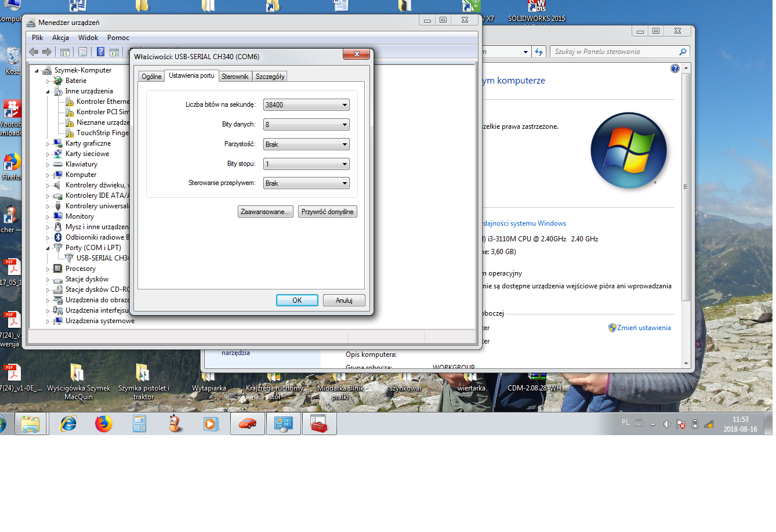Click the Zmień ustawienia link in Control Panel

[644, 328]
